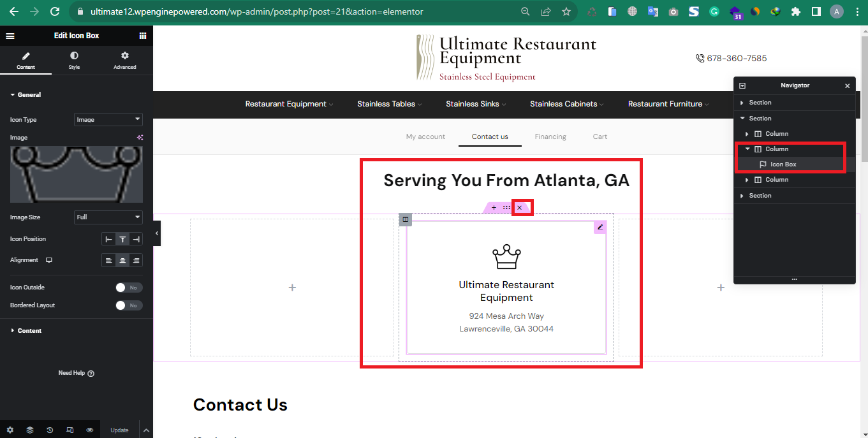Open the Contact us link

coord(490,136)
